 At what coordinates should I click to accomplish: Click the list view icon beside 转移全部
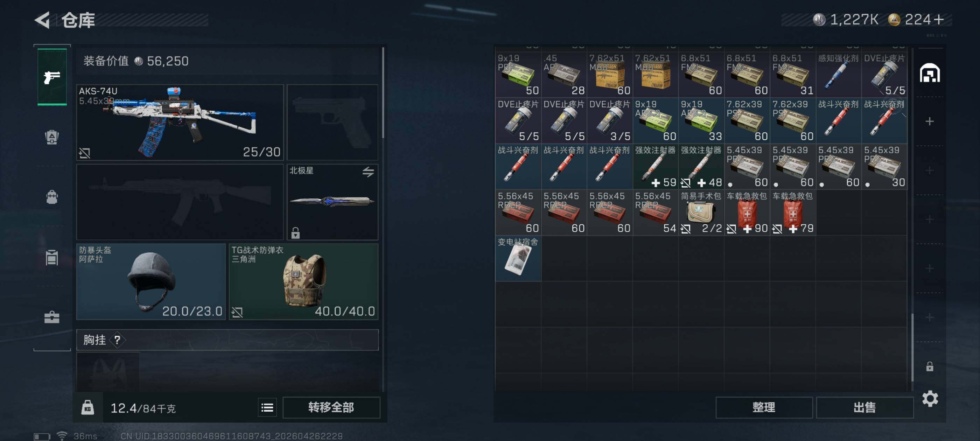pos(267,407)
